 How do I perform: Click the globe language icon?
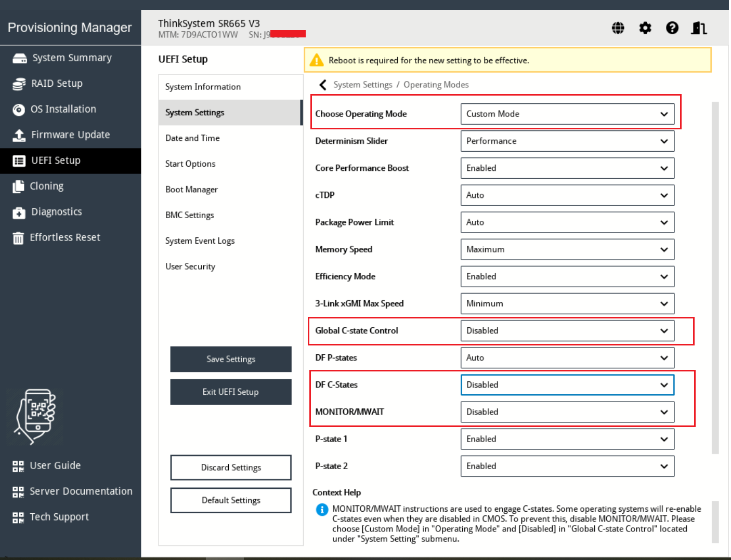618,28
